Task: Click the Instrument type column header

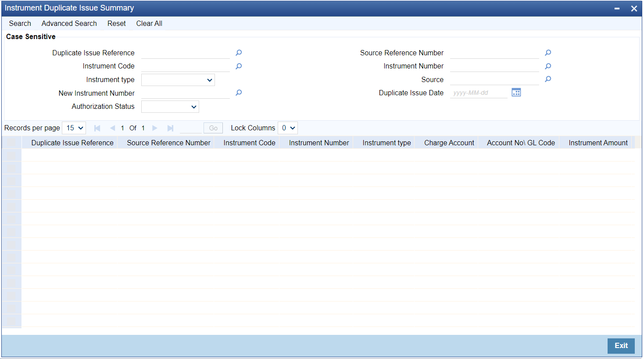Action: (387, 143)
